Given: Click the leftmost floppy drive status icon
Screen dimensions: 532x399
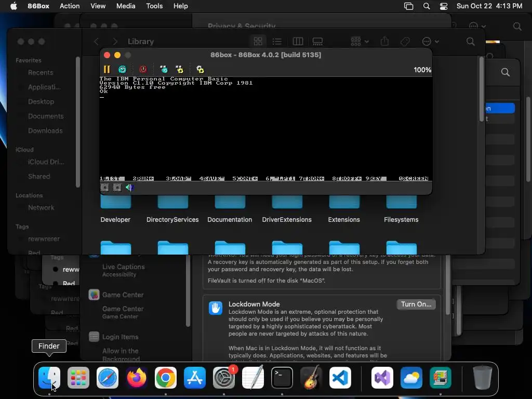Looking at the screenshot, I should 104,187.
